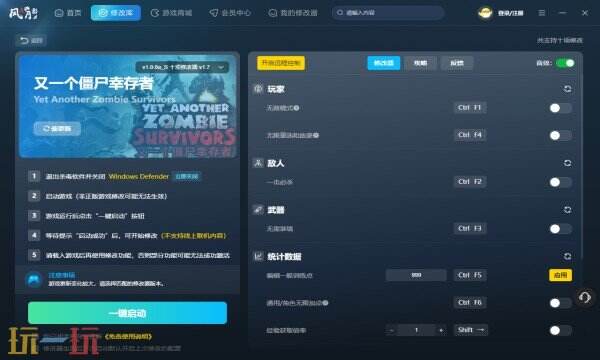Reset the 统计数据 section via refresh icon
Image resolution: width=600 pixels, height=360 pixels.
[567, 256]
